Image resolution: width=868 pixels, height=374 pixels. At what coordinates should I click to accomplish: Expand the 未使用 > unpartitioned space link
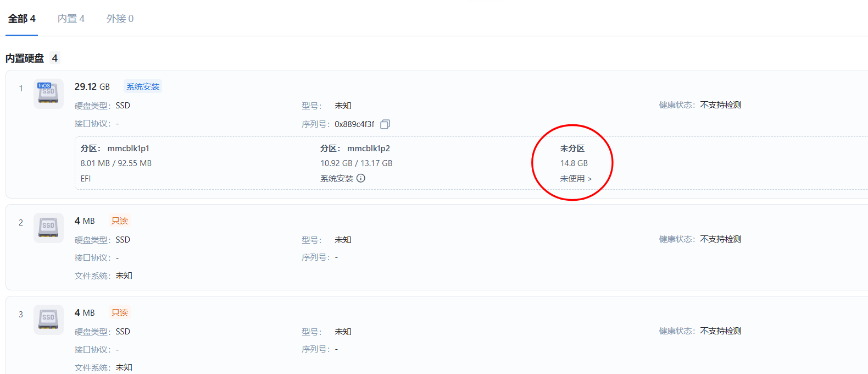point(576,179)
